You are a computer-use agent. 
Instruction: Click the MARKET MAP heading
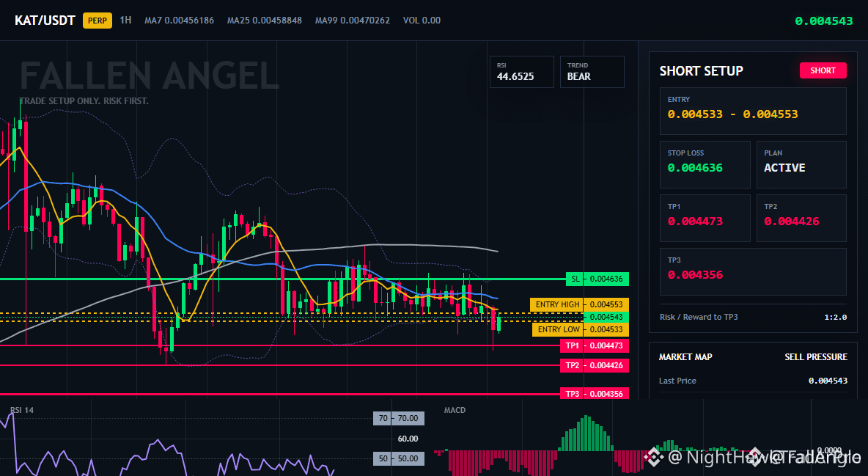(685, 357)
